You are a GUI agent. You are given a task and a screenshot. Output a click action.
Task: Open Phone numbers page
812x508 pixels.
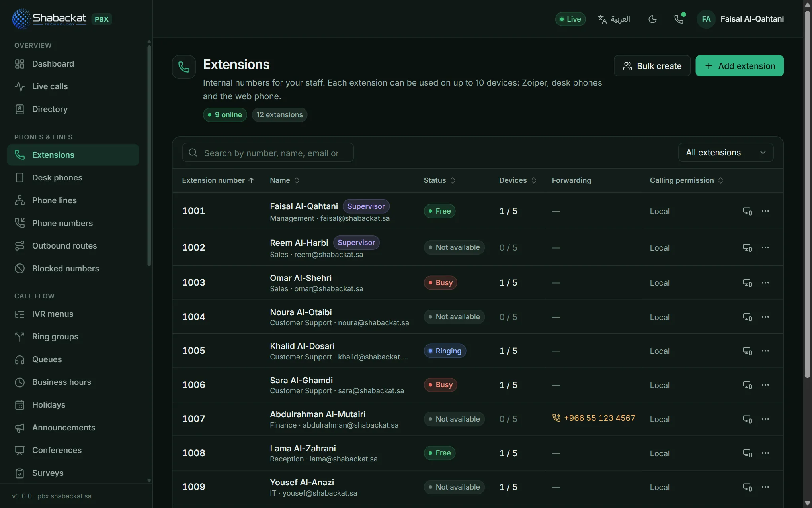(x=73, y=223)
